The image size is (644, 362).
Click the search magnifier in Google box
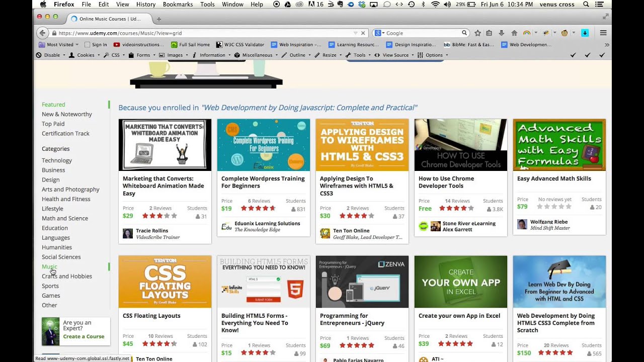pos(464,33)
